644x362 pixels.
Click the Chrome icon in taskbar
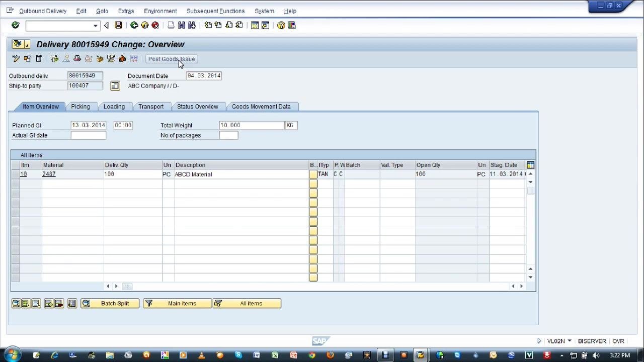312,355
